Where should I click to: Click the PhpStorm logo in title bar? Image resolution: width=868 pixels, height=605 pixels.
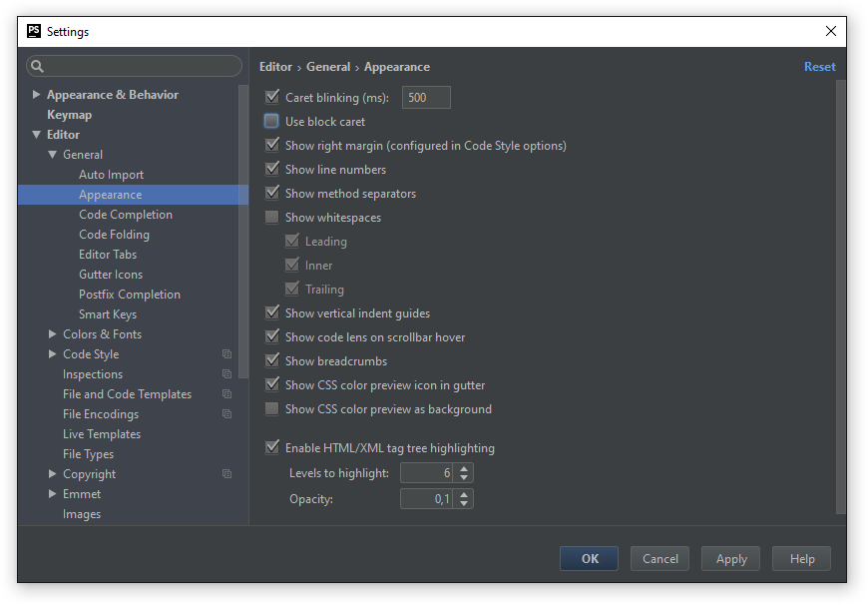click(34, 31)
